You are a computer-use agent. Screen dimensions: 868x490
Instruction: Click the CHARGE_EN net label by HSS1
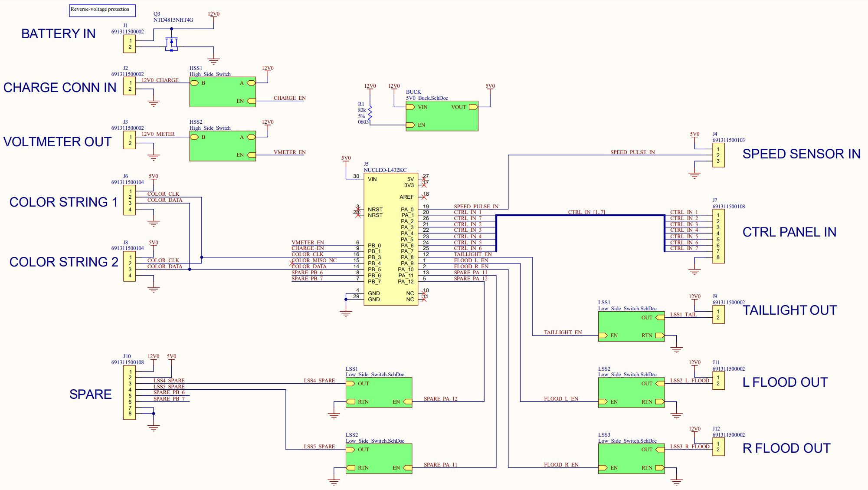point(289,98)
